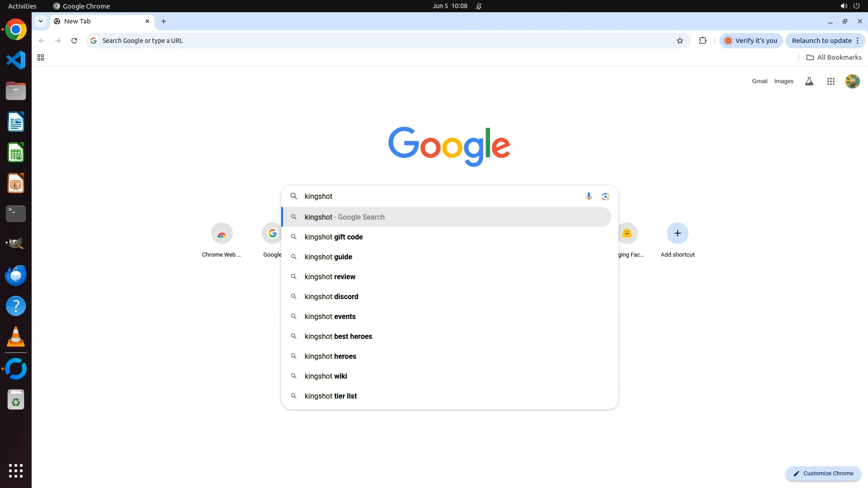
Task: Open Search Labs flask icon
Action: (809, 81)
